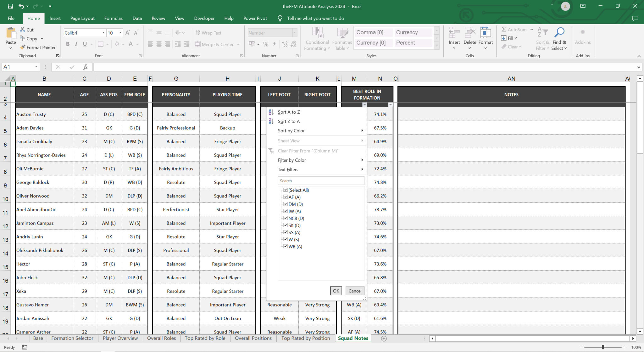Toggle the Select All checkbox in filter
This screenshot has height=352, width=644.
286,190
